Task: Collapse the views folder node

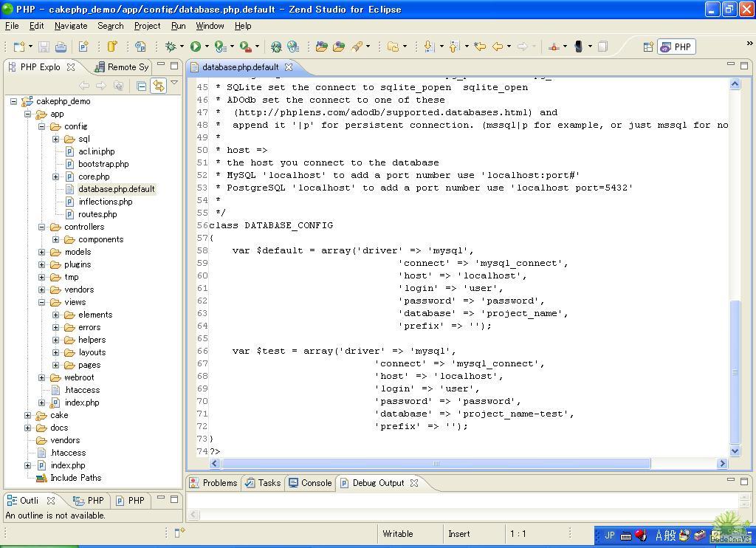Action: 42,302
